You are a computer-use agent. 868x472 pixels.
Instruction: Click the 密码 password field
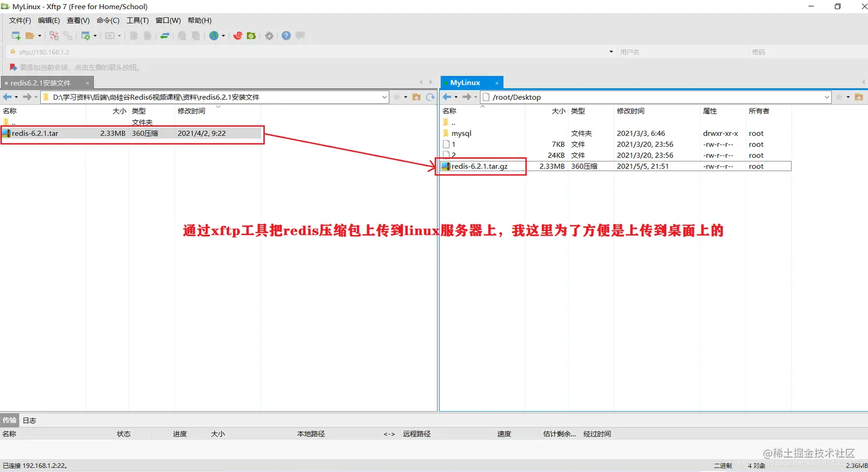click(x=808, y=52)
